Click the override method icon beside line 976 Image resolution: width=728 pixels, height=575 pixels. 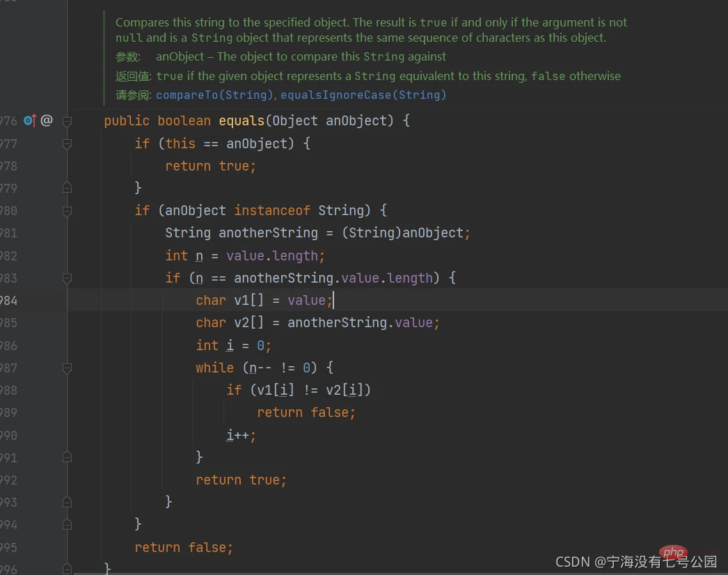pyautogui.click(x=29, y=120)
